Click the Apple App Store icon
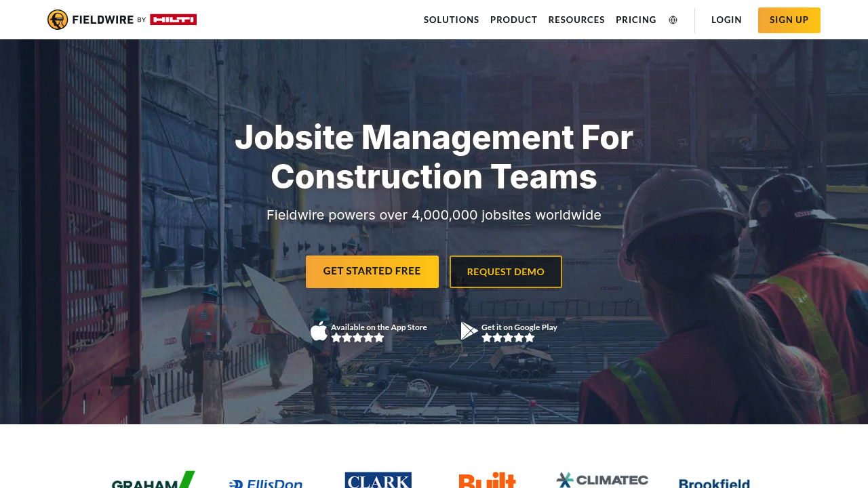Image resolution: width=868 pixels, height=488 pixels. [318, 331]
